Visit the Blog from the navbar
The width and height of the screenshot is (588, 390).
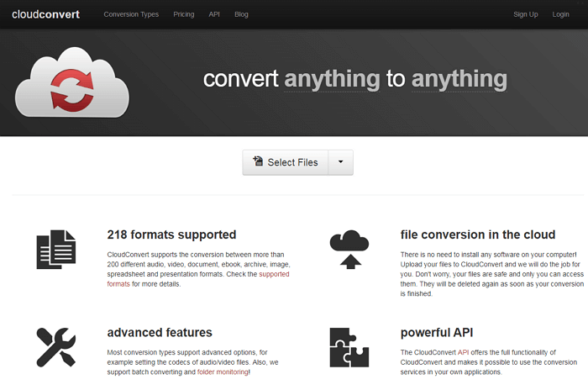[x=241, y=14]
